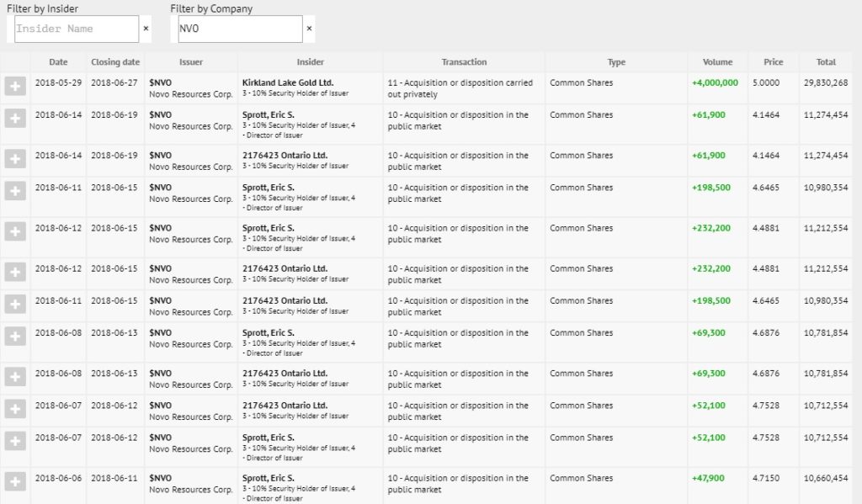Image resolution: width=862 pixels, height=504 pixels.
Task: Click Sprott, Eric S. in the 2018-06-06 row
Action: 269,478
